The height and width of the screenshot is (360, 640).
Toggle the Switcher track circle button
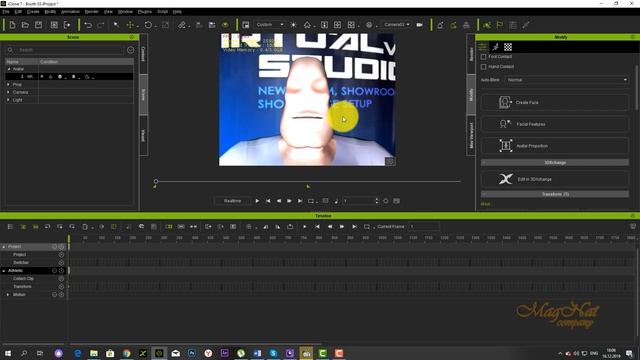[61, 262]
